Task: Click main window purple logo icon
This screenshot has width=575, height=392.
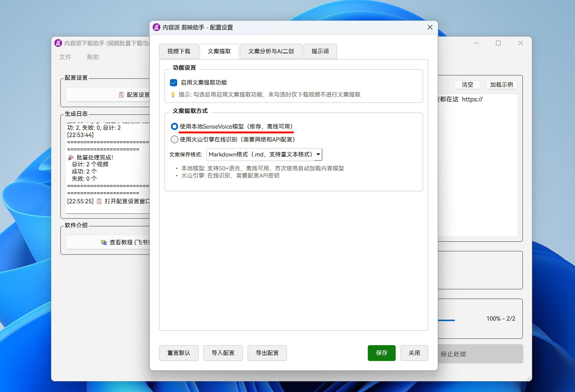Action: coord(58,43)
